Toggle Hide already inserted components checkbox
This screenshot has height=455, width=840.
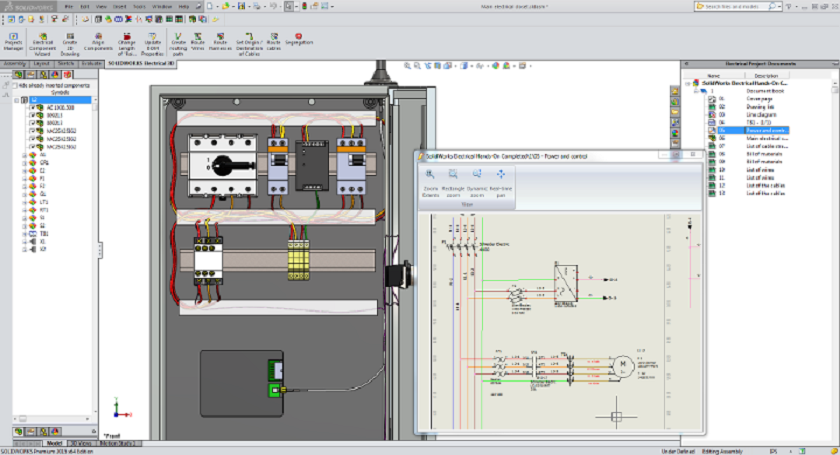coord(15,85)
